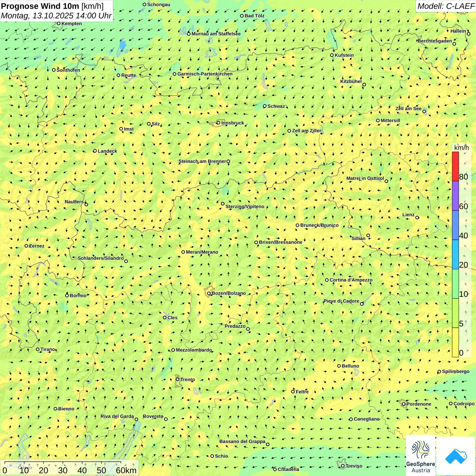Click the 'Sonthofen' label
Image resolution: width=476 pixels, height=476 pixels.
point(68,70)
